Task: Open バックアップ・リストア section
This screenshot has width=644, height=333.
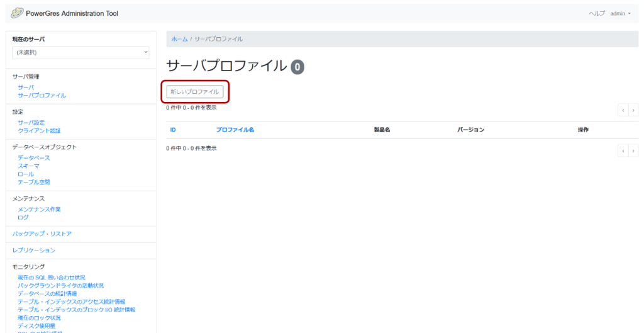Action: pyautogui.click(x=42, y=234)
